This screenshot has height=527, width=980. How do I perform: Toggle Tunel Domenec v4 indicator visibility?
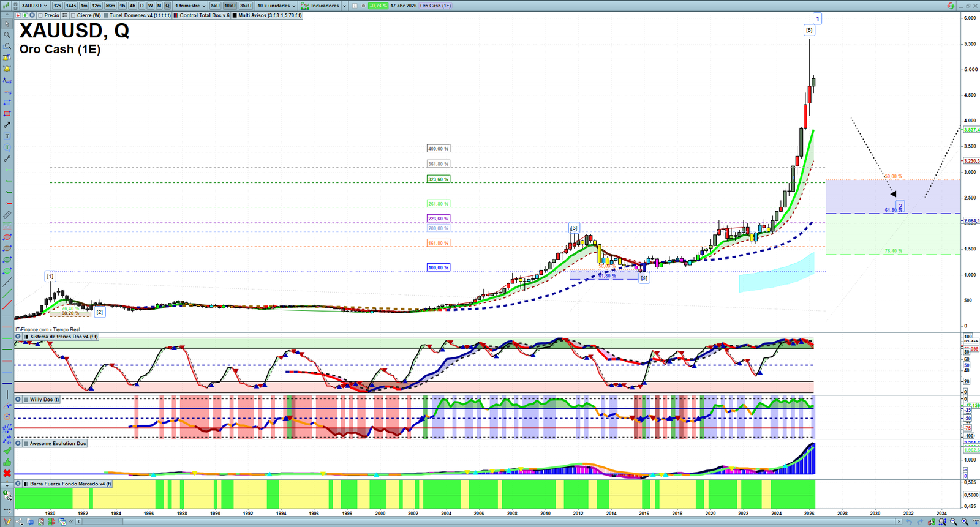(106, 15)
